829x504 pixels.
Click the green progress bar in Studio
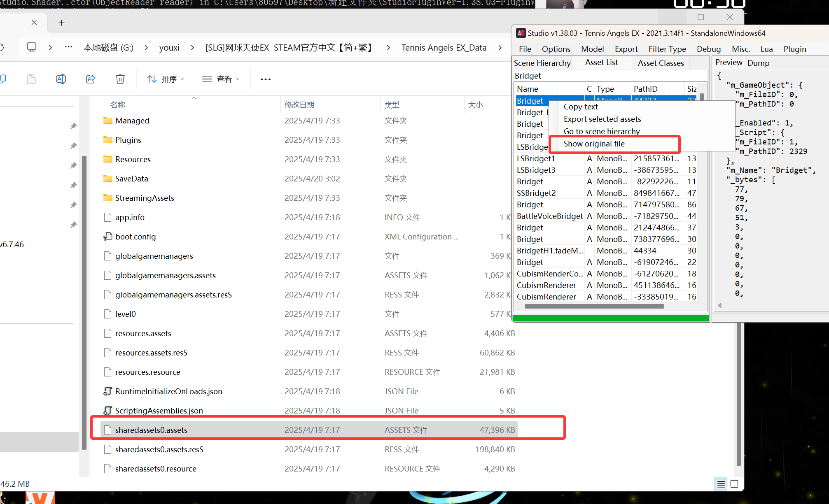point(611,318)
